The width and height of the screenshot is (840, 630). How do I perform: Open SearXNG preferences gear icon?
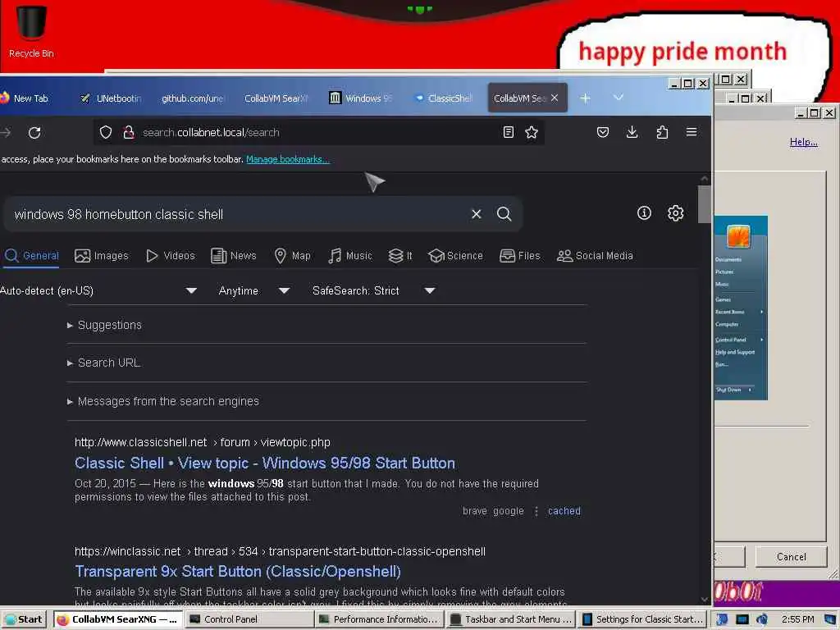[x=676, y=213]
